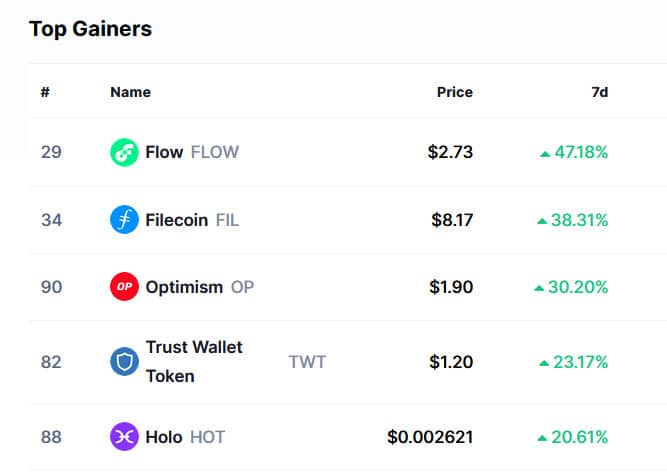Open the Flow coin name link
The height and width of the screenshot is (474, 667).
[164, 152]
